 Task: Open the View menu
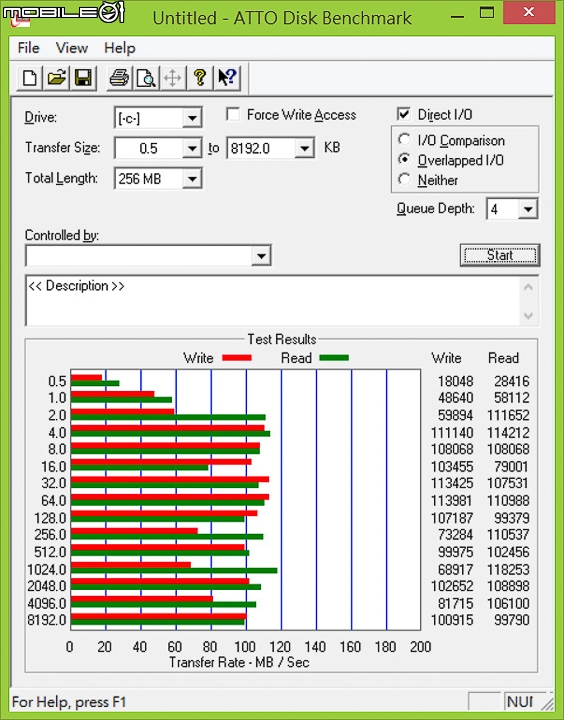pos(72,48)
